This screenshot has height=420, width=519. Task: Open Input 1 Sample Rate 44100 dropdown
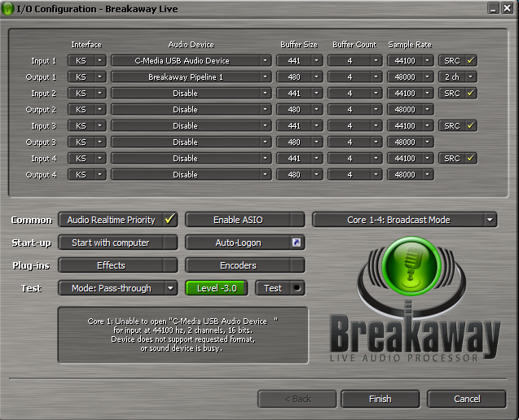[411, 60]
